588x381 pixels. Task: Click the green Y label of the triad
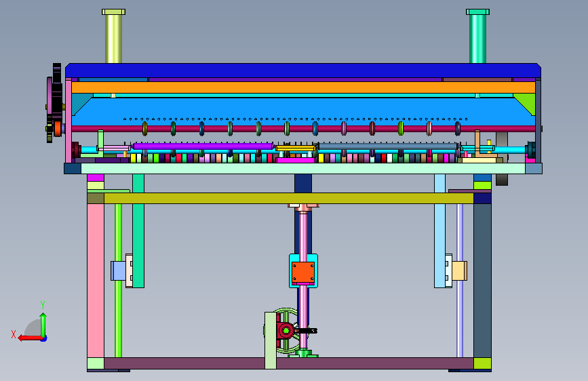pos(43,305)
